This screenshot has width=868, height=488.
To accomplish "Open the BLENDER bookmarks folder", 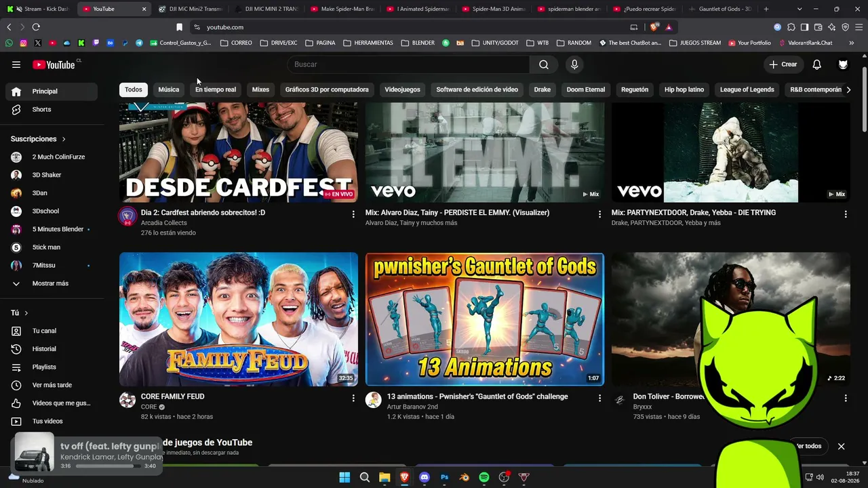I will pyautogui.click(x=418, y=43).
